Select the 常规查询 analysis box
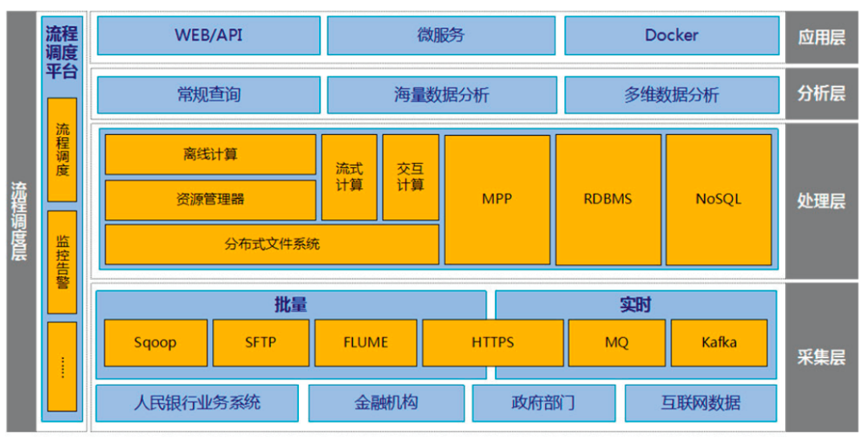This screenshot has width=868, height=440. [208, 95]
